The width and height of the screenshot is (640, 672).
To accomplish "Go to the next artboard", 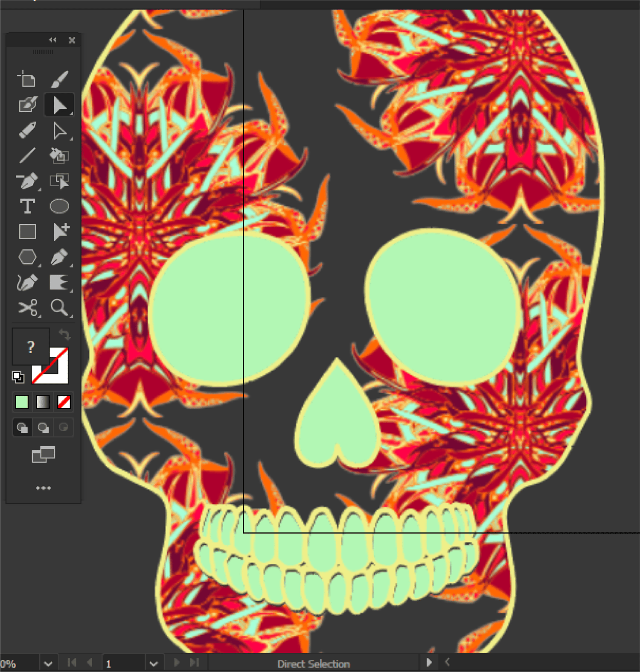I will coord(177,663).
